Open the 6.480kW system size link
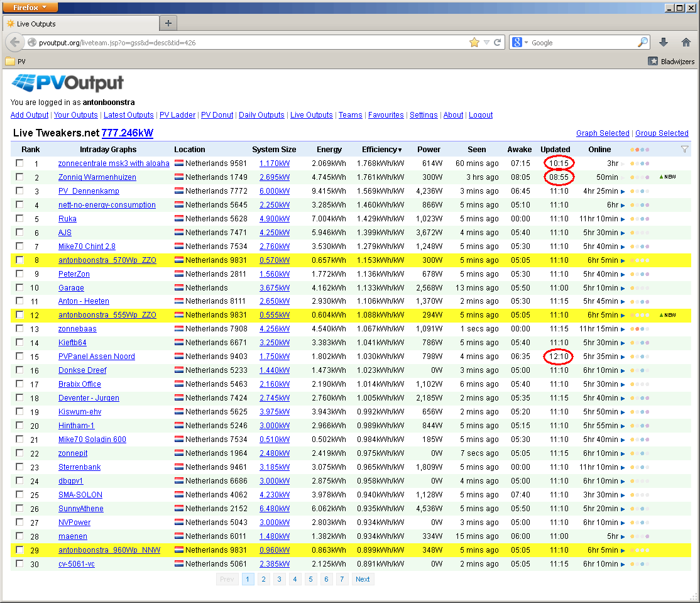Screen dimensions: 700x603 pyautogui.click(x=275, y=509)
